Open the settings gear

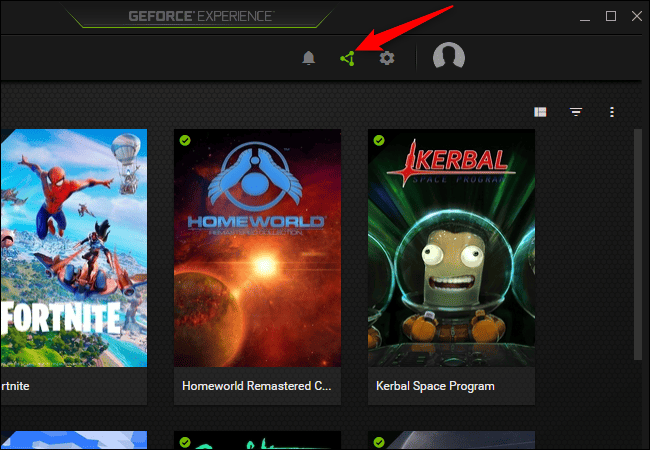click(387, 58)
